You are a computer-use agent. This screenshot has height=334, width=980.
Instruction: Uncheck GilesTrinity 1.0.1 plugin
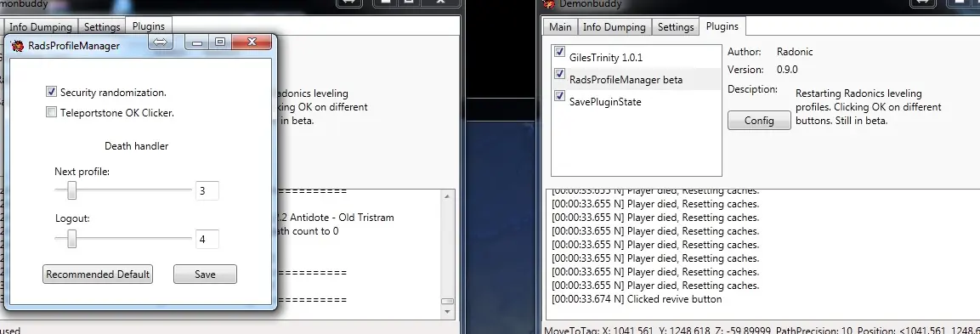[560, 51]
